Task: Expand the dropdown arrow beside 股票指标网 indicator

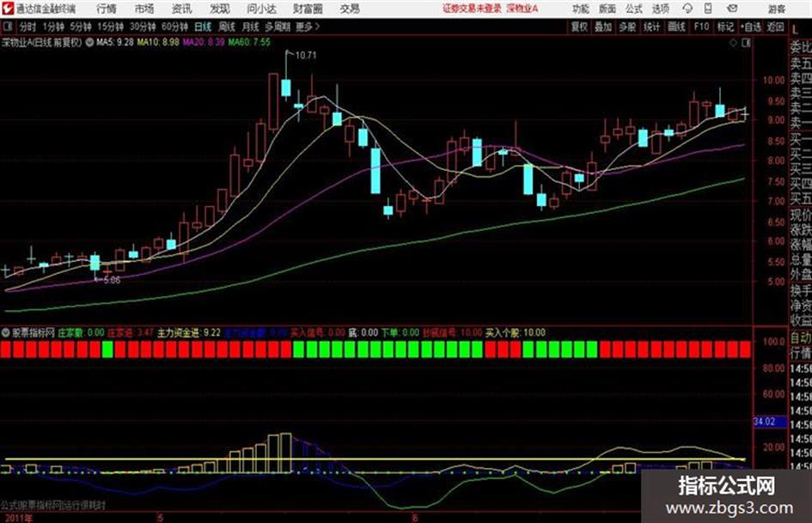Action: click(x=6, y=332)
